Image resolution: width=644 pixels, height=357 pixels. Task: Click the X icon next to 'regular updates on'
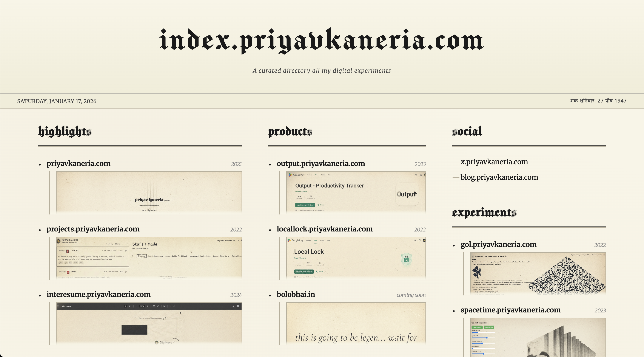coord(238,241)
